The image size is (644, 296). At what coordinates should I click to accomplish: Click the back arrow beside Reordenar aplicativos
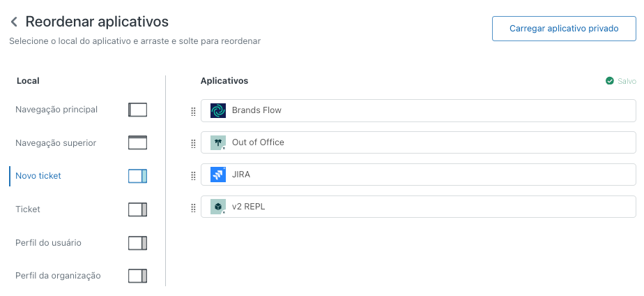[14, 22]
